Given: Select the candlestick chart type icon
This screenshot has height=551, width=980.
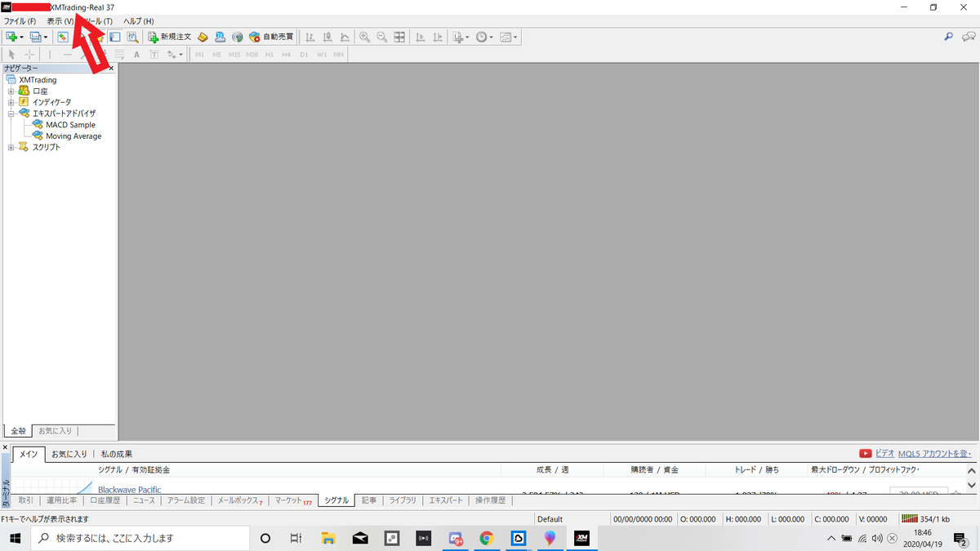Looking at the screenshot, I should tap(327, 37).
